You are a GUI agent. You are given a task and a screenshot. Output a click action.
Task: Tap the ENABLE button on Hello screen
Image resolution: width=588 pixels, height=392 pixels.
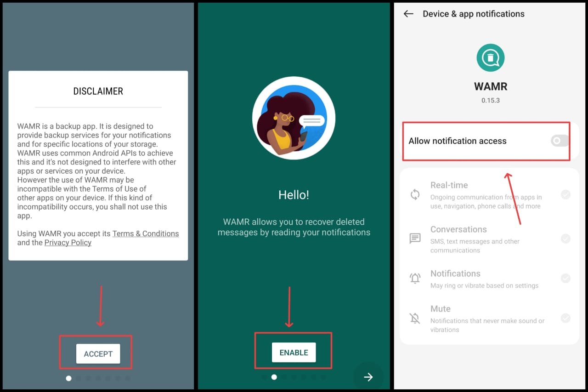(x=294, y=352)
